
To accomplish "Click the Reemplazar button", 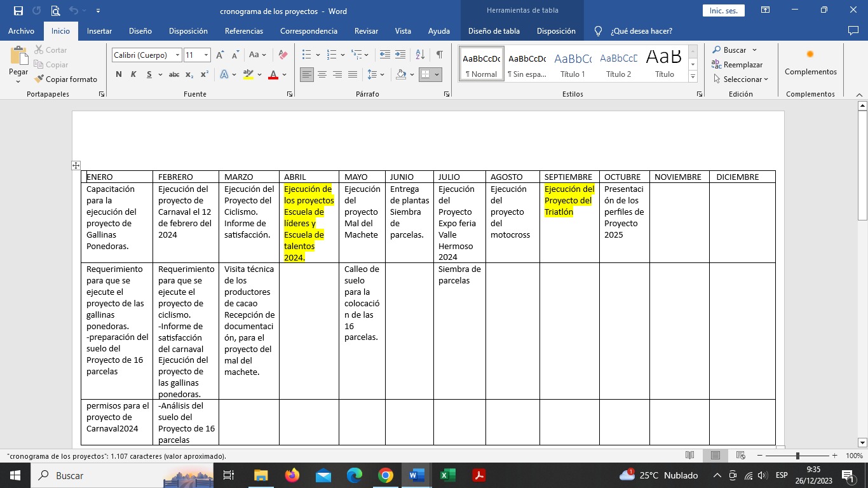I will pos(737,65).
